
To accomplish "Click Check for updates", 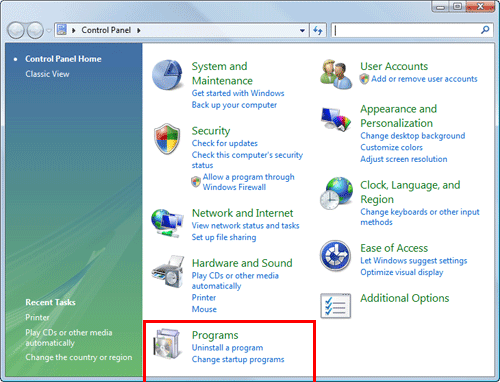I will pos(225,143).
